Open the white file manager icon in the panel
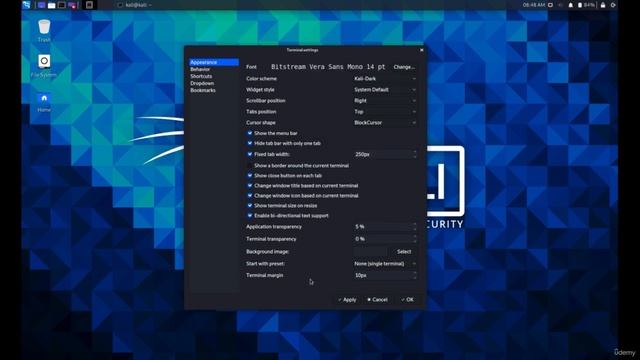This screenshot has height=360, width=640. click(51, 5)
